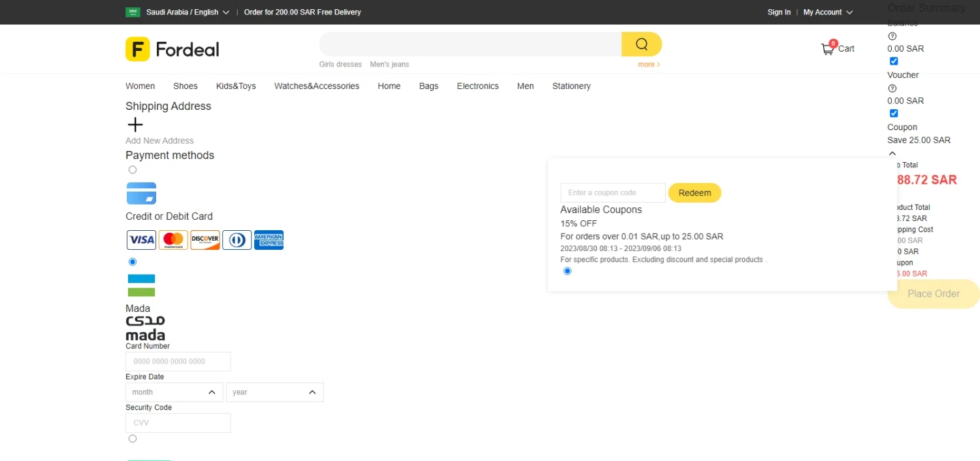Click the Place Order button
980x461 pixels.
tap(934, 294)
